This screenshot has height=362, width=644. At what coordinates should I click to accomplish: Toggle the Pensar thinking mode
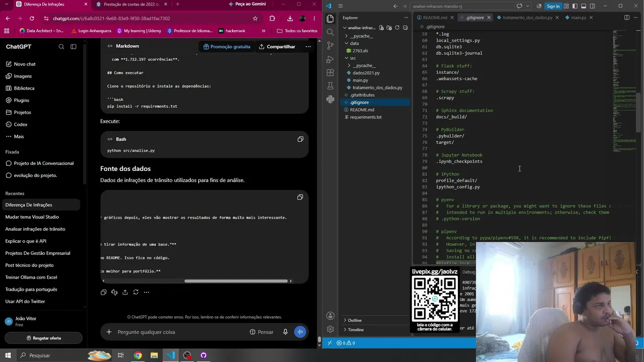click(262, 332)
